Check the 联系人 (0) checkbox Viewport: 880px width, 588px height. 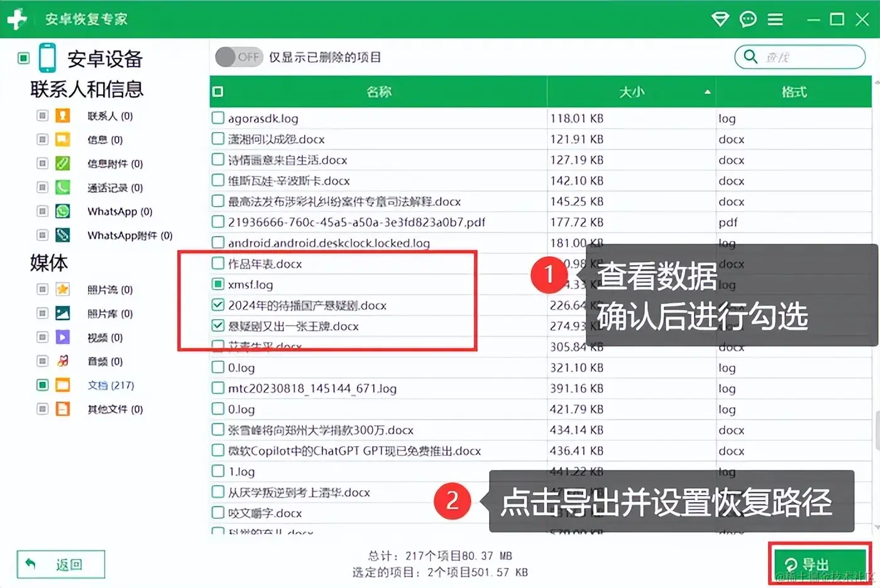tap(42, 116)
